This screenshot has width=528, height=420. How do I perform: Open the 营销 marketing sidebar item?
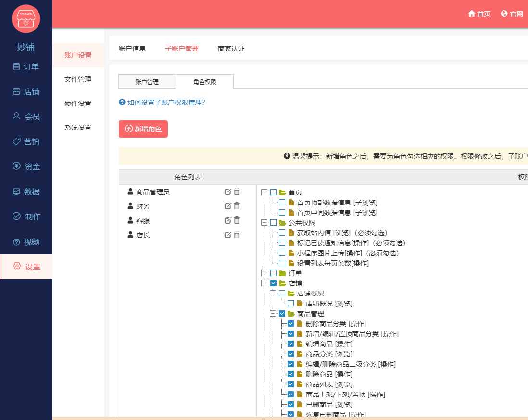(26, 141)
